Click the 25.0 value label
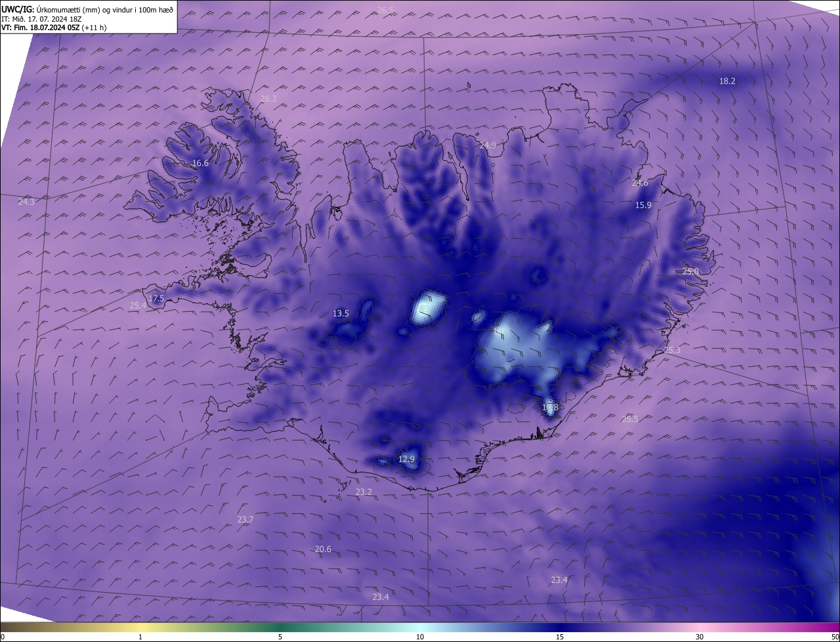Image resolution: width=840 pixels, height=642 pixels. [690, 271]
